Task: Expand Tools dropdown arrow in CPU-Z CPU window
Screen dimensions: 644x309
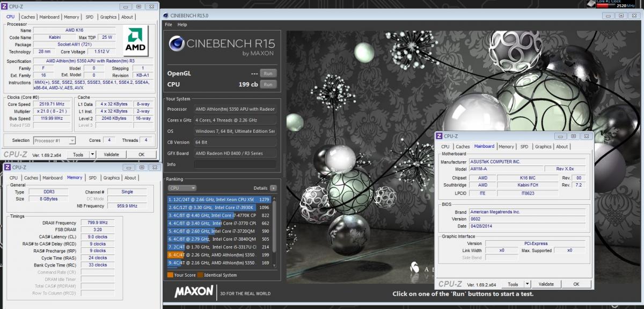Action: (92, 154)
